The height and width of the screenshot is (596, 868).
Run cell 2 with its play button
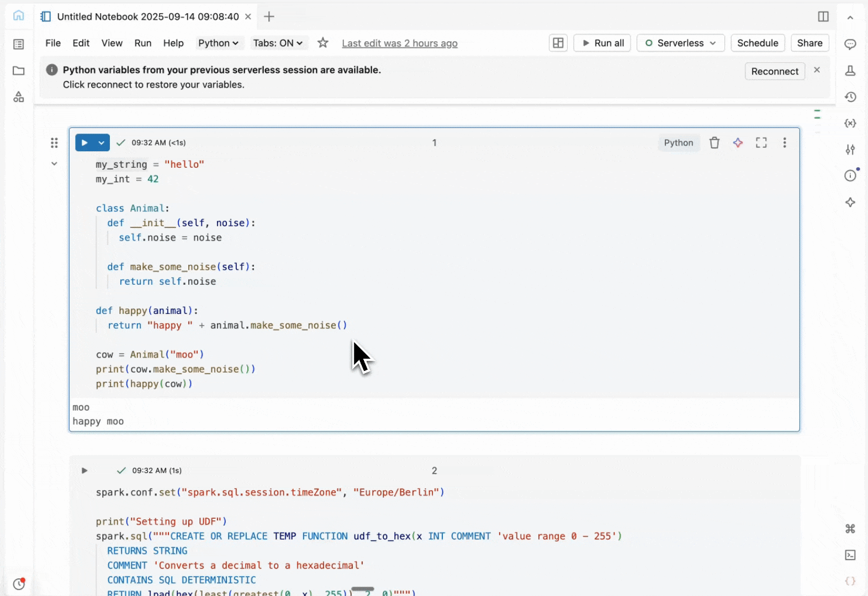pyautogui.click(x=84, y=471)
